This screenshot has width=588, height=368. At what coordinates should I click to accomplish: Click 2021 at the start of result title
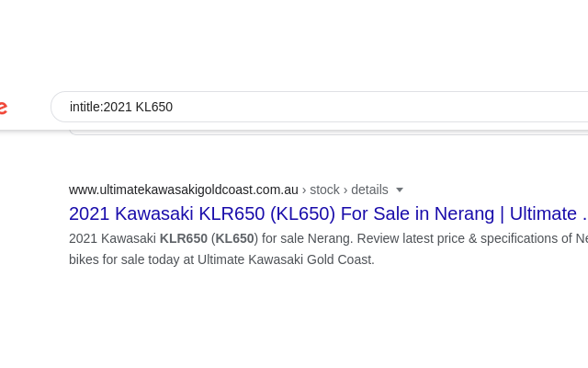pyautogui.click(x=90, y=213)
